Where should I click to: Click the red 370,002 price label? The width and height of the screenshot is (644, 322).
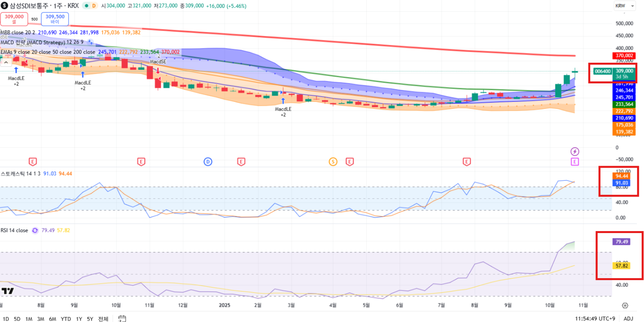point(624,56)
